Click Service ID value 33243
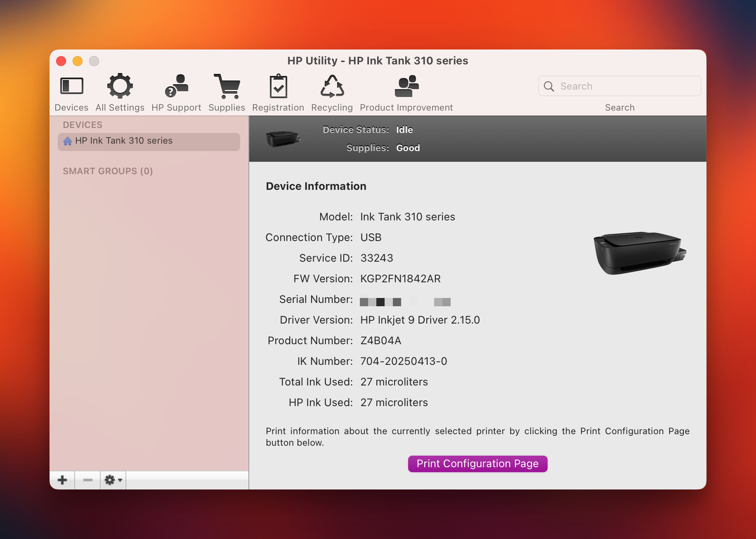 tap(376, 258)
